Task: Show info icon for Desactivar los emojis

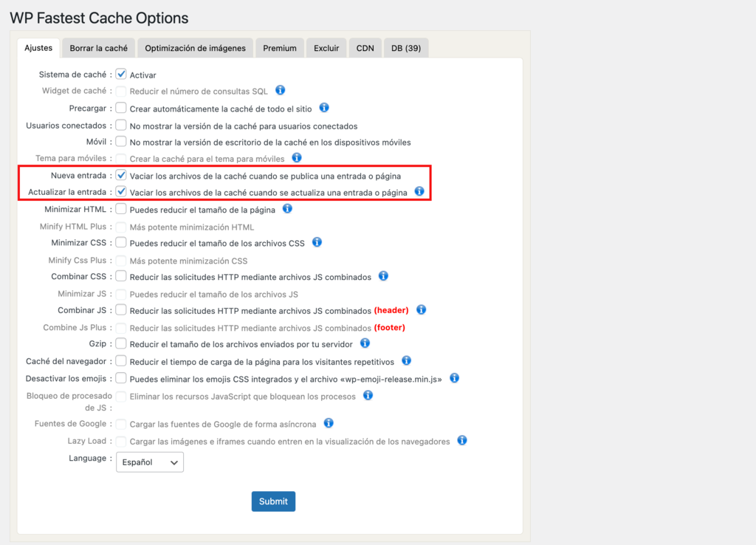Action: 454,378
